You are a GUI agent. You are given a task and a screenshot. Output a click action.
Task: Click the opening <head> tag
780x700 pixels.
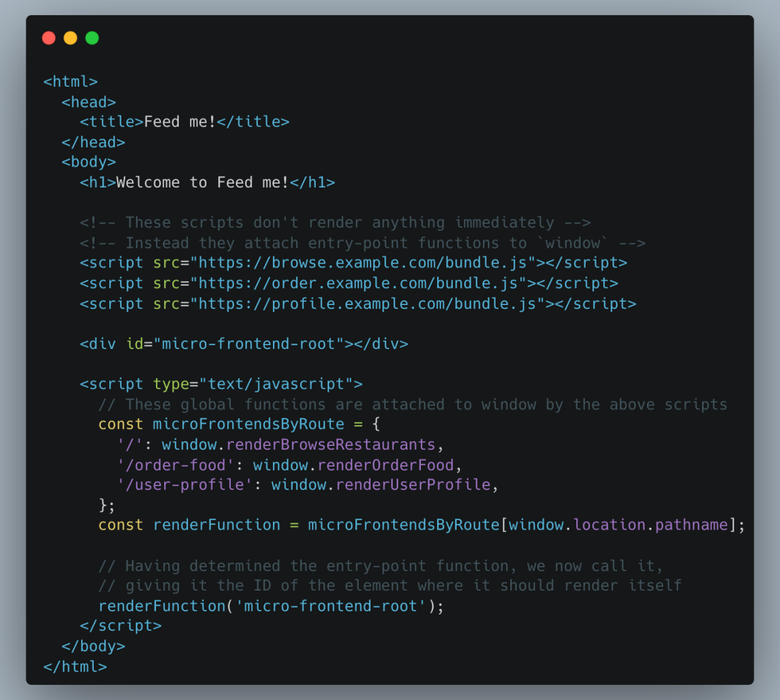[x=89, y=102]
